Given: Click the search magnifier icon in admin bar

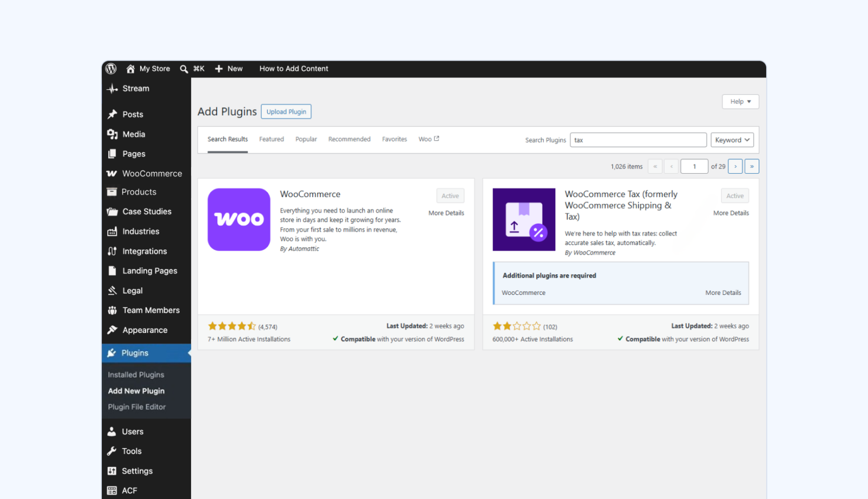Looking at the screenshot, I should point(184,69).
